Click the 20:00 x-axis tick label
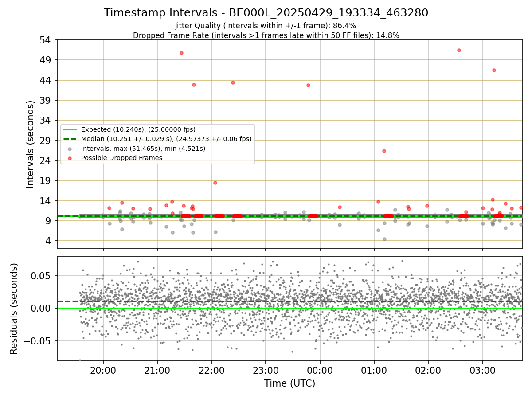This screenshot has width=532, height=399. pyautogui.click(x=103, y=371)
